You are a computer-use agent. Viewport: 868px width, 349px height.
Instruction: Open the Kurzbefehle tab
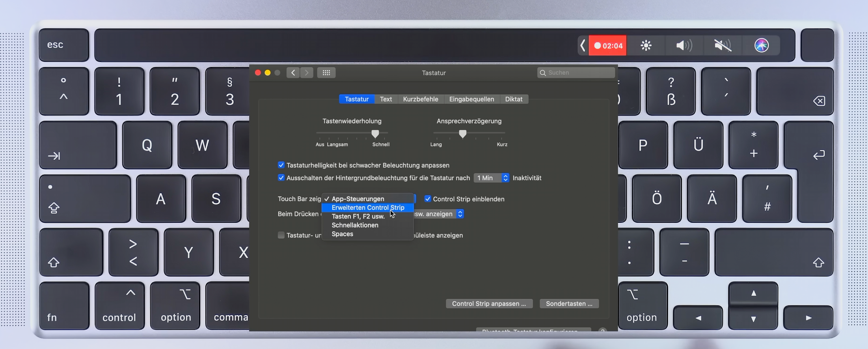pos(421,99)
